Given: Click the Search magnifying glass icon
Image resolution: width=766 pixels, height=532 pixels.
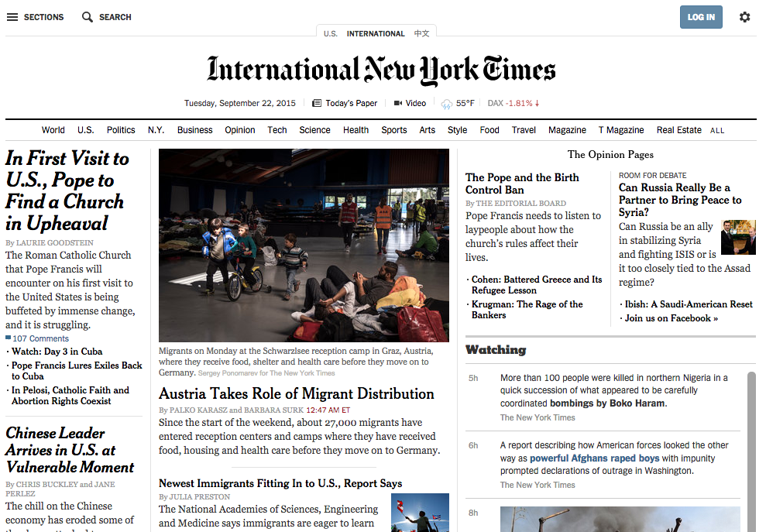Looking at the screenshot, I should pyautogui.click(x=88, y=17).
